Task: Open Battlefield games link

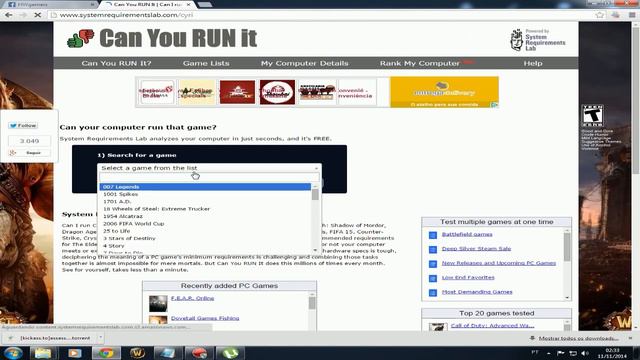Action: (467, 235)
